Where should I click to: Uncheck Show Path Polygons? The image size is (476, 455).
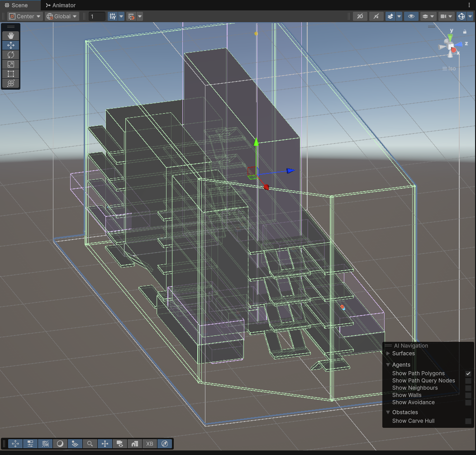(x=468, y=374)
